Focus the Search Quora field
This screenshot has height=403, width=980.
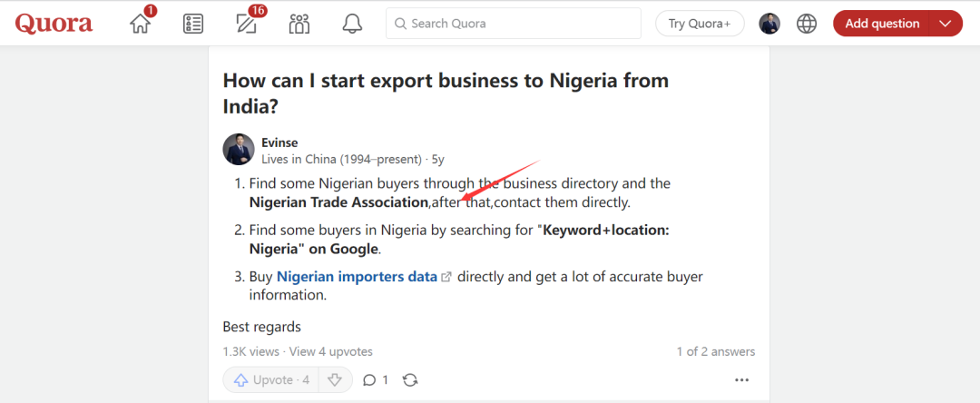click(513, 24)
